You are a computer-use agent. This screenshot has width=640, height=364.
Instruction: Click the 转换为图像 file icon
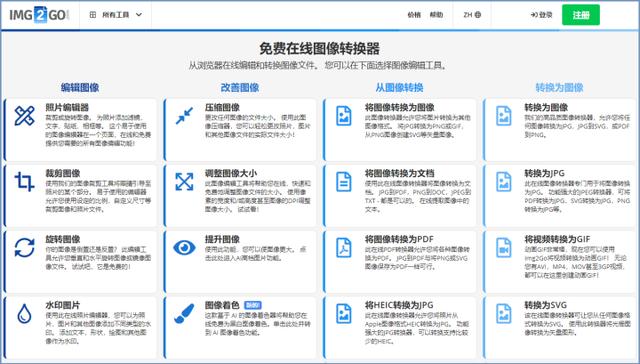pos(503,116)
